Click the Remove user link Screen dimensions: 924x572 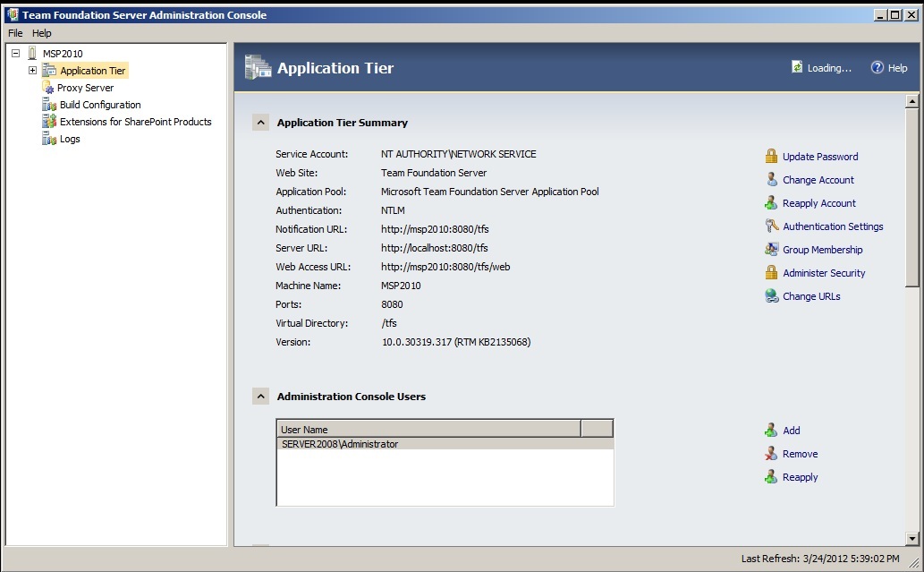tap(800, 454)
